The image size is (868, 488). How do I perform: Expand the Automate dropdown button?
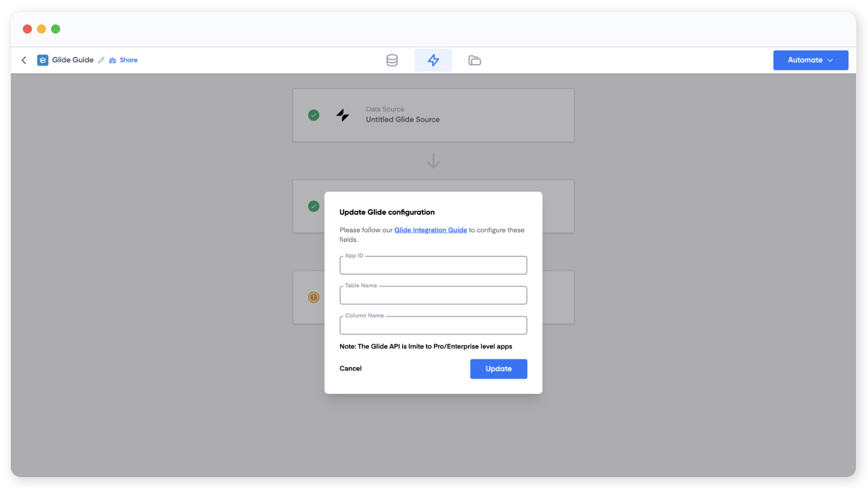click(810, 60)
